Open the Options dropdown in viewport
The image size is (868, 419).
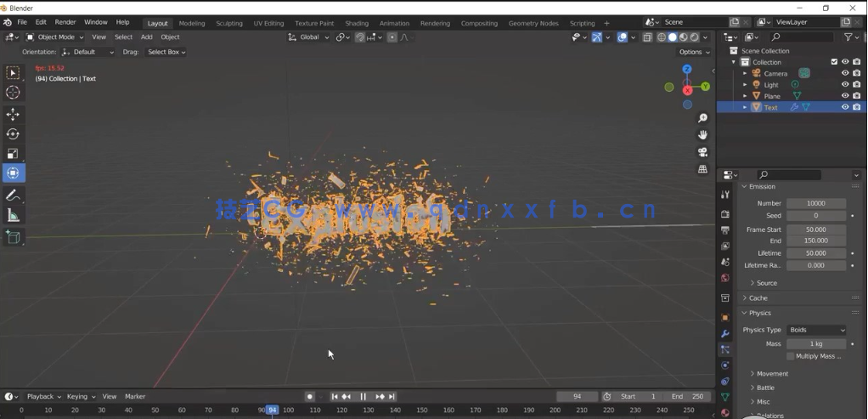point(694,52)
